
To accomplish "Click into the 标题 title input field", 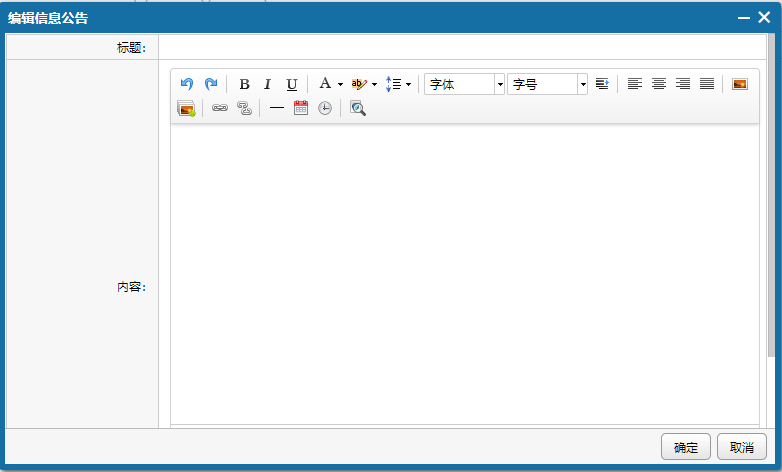I will (x=462, y=47).
